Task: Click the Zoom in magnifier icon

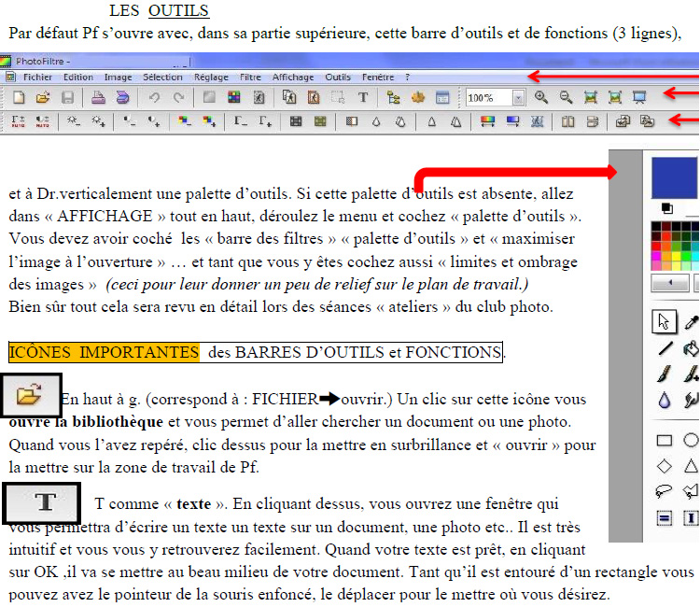Action: click(541, 97)
